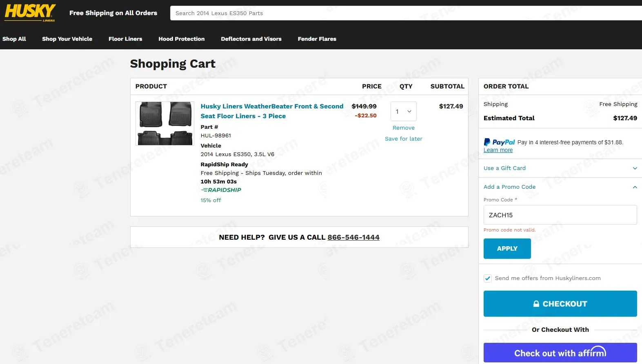Open the Floor Liners menu
This screenshot has height=364, width=642.
125,39
